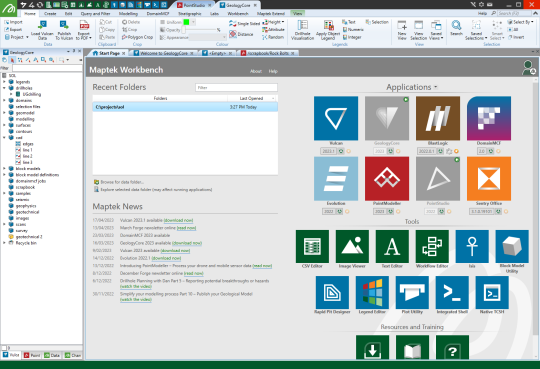Open the BlastLogic application tile
The image size is (540, 369).
[x=438, y=118]
